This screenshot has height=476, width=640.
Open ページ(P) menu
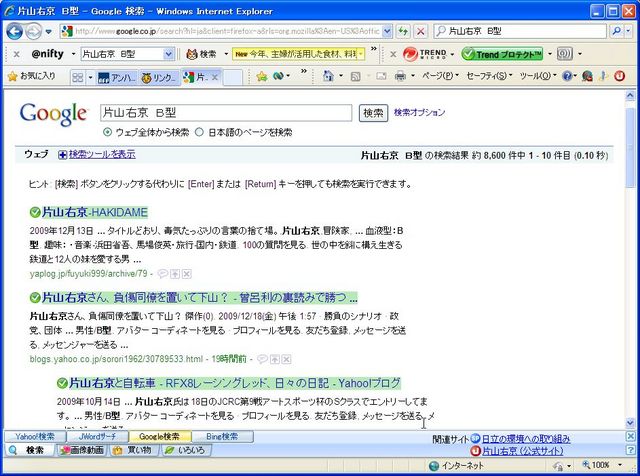click(440, 76)
